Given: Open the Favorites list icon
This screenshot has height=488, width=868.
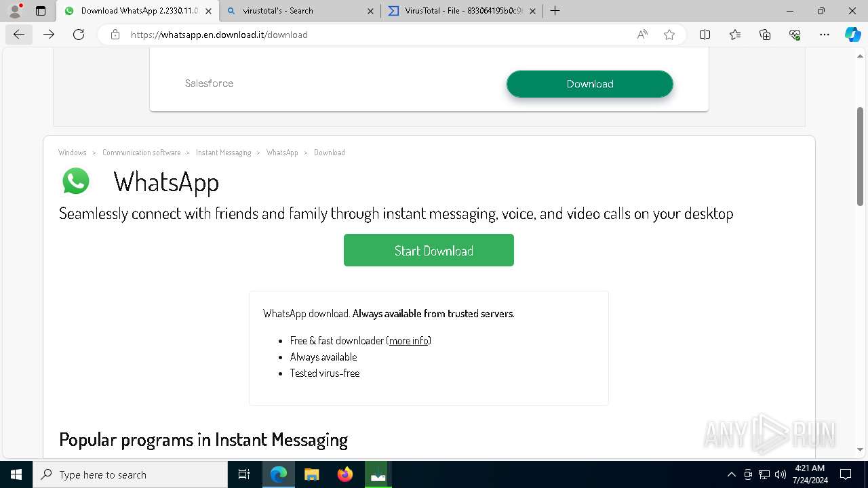Looking at the screenshot, I should 735,35.
